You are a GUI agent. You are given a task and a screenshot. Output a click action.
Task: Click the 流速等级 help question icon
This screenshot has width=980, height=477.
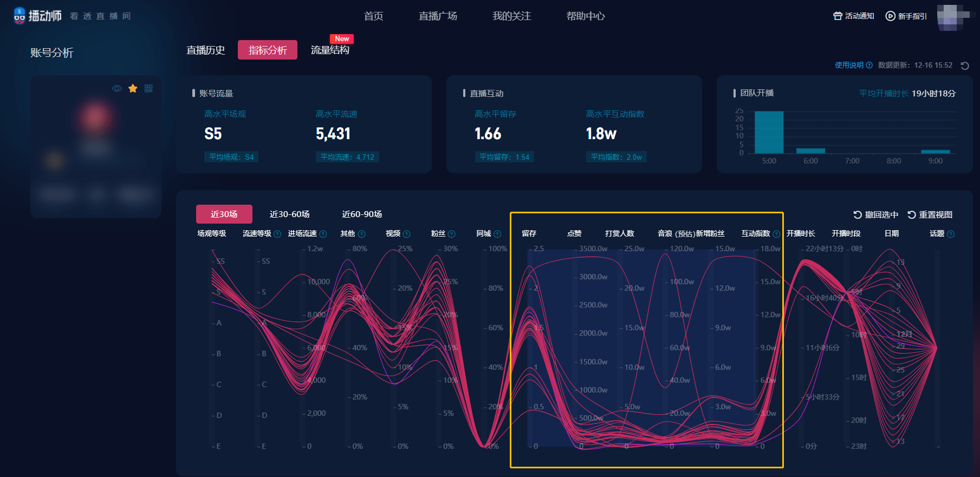[277, 234]
